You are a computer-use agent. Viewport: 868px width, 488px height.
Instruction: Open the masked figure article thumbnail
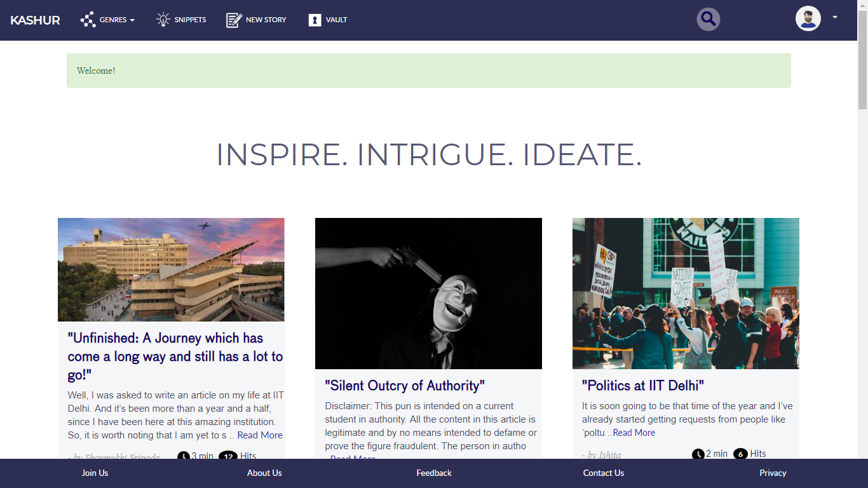pos(428,294)
